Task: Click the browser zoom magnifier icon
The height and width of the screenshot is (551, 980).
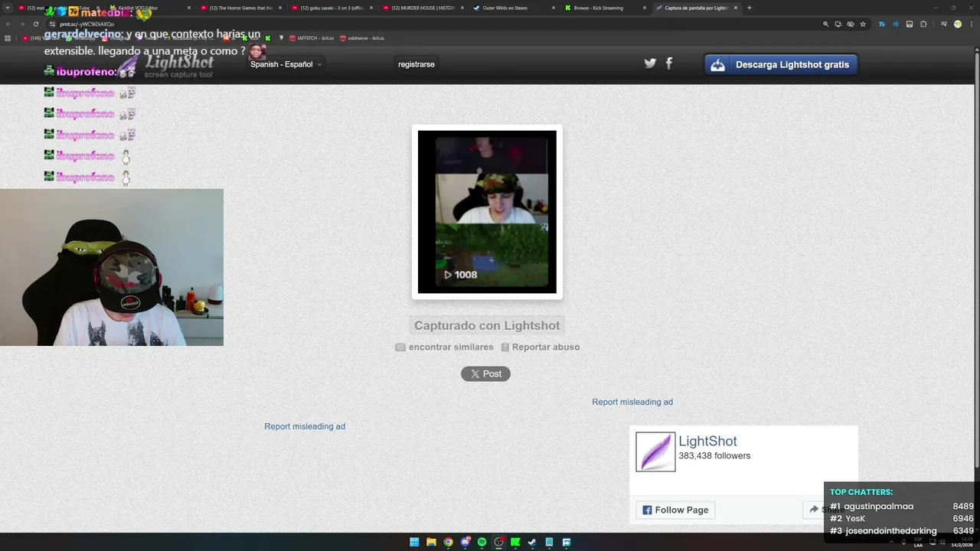Action: coord(825,24)
